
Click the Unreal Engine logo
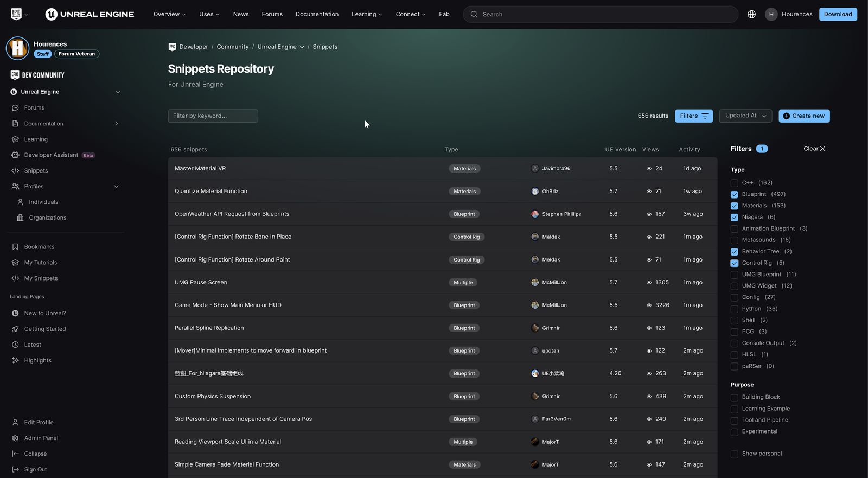(90, 14)
